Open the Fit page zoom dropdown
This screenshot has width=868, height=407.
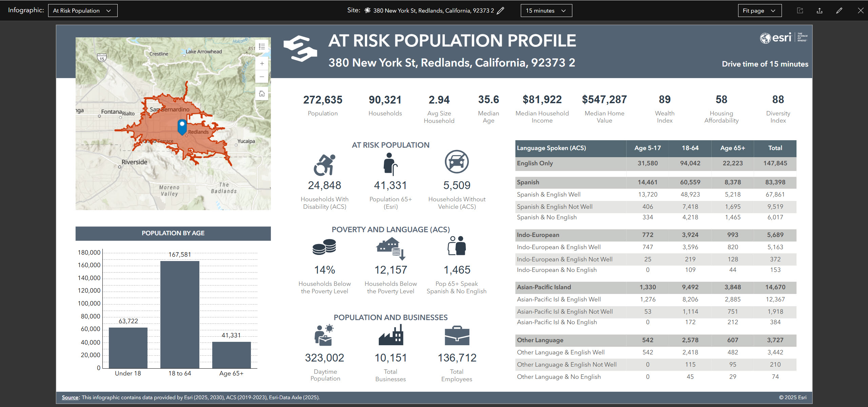click(x=759, y=11)
